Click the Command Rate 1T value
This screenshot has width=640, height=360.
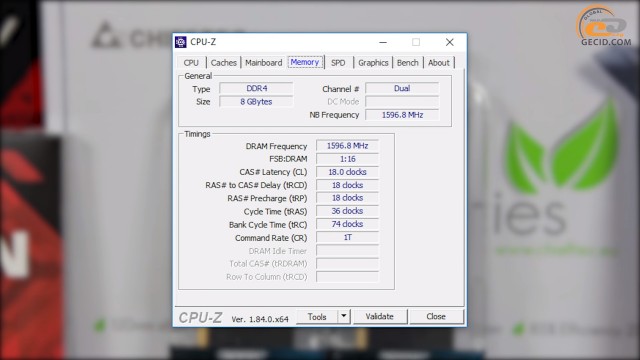[347, 237]
